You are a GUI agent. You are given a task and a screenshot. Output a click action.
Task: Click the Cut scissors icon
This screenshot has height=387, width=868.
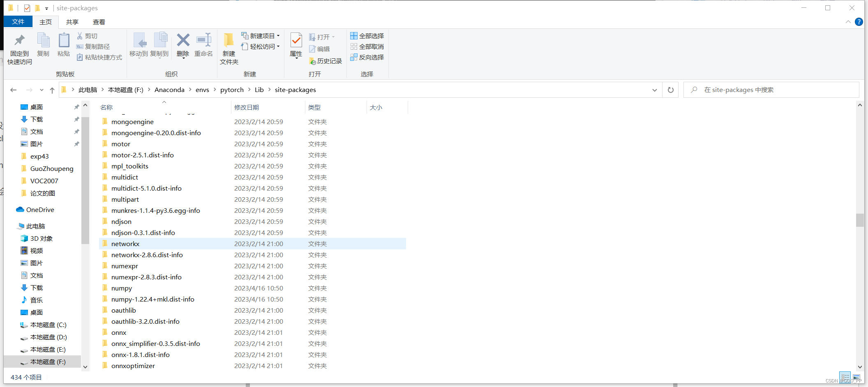80,36
